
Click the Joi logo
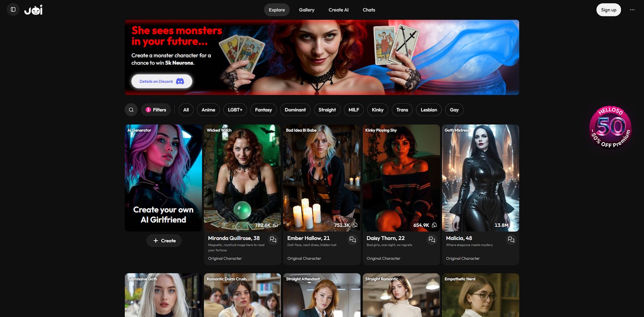(33, 10)
